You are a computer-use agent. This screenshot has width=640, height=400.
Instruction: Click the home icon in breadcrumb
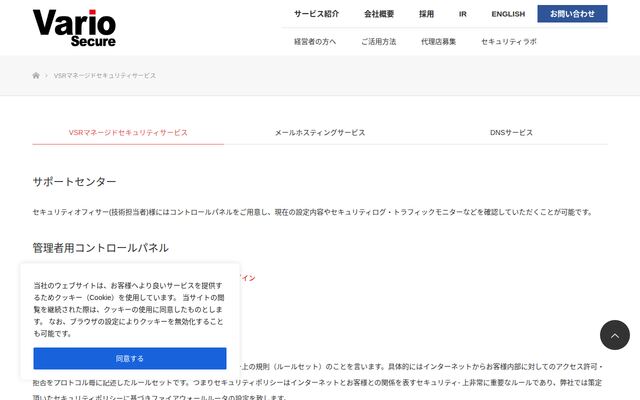pos(36,76)
